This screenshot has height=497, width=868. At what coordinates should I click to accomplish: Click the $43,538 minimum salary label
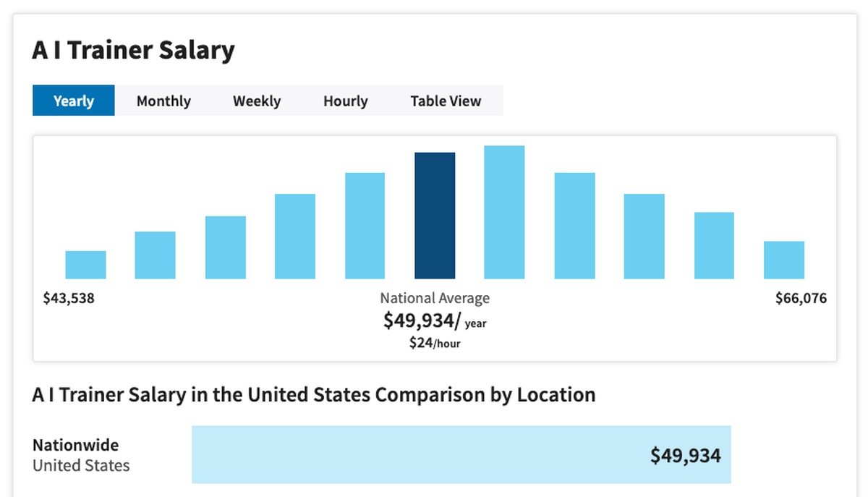(69, 298)
